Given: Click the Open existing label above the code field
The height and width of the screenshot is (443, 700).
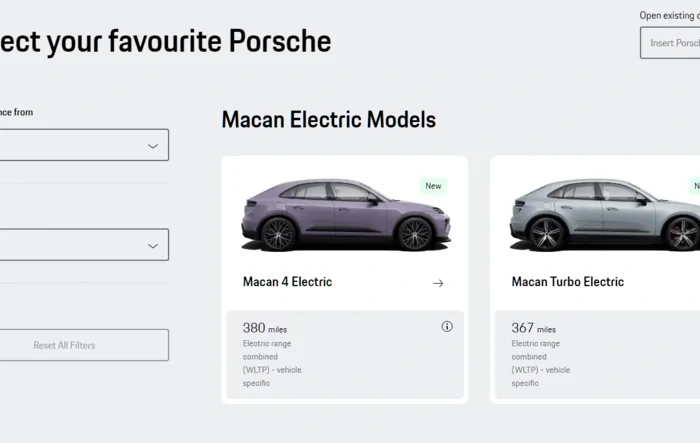Looking at the screenshot, I should (669, 15).
